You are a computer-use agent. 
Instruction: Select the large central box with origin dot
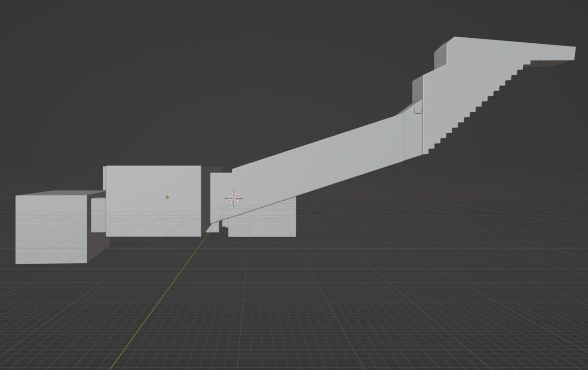point(153,201)
